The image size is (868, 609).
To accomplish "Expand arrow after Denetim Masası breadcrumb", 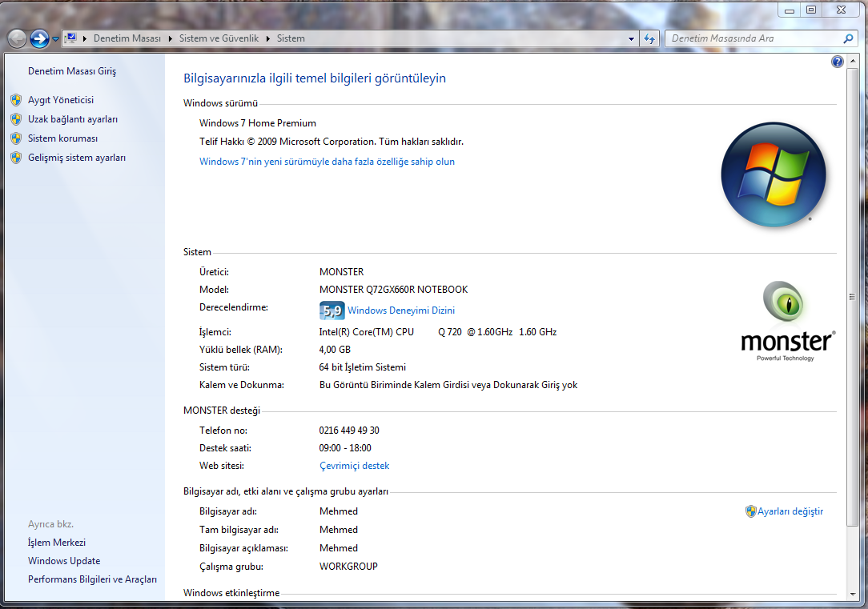I will pyautogui.click(x=170, y=38).
